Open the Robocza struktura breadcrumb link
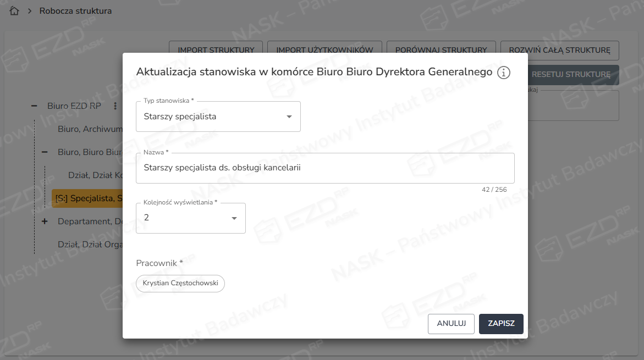 [75, 11]
